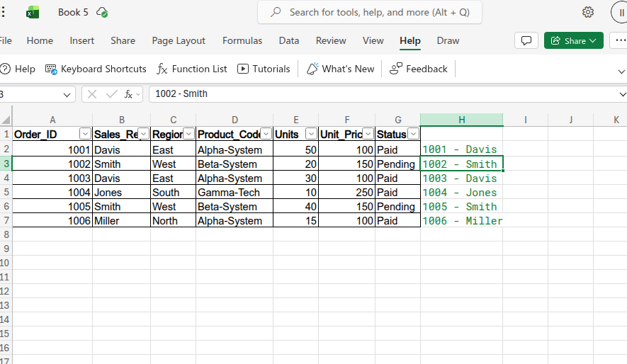The image size is (627, 364).
Task: Open the Insert tab
Action: [82, 41]
